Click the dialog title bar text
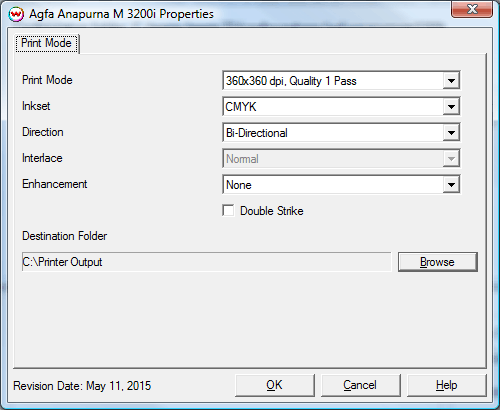Viewport: 500px width, 410px height. pyautogui.click(x=121, y=14)
